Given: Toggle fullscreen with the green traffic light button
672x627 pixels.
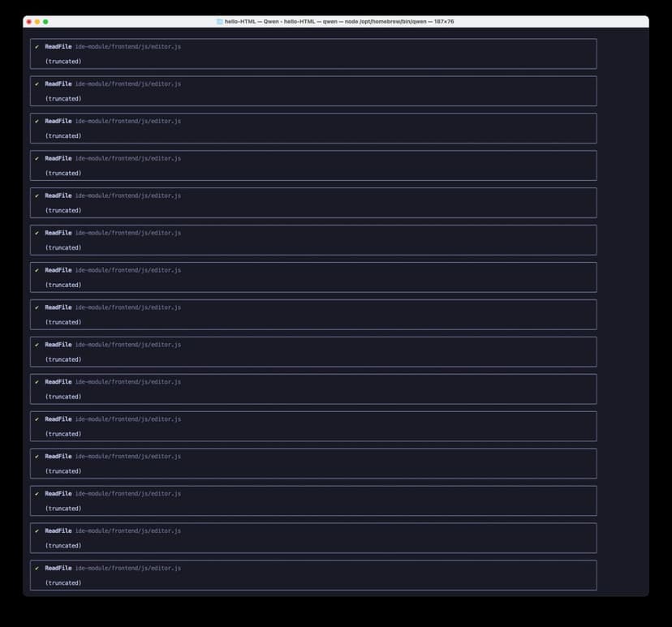Looking at the screenshot, I should pos(45,21).
